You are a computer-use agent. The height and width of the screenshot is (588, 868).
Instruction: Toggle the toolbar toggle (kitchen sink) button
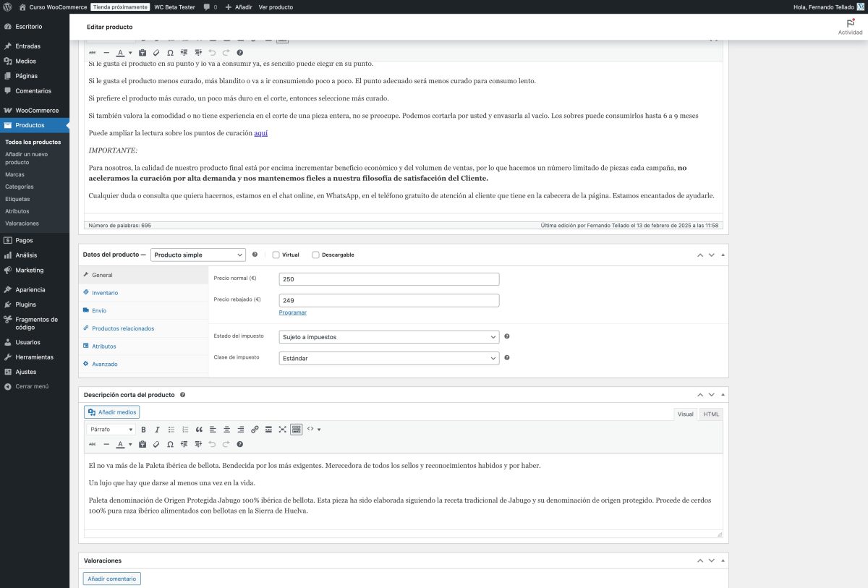(x=296, y=430)
